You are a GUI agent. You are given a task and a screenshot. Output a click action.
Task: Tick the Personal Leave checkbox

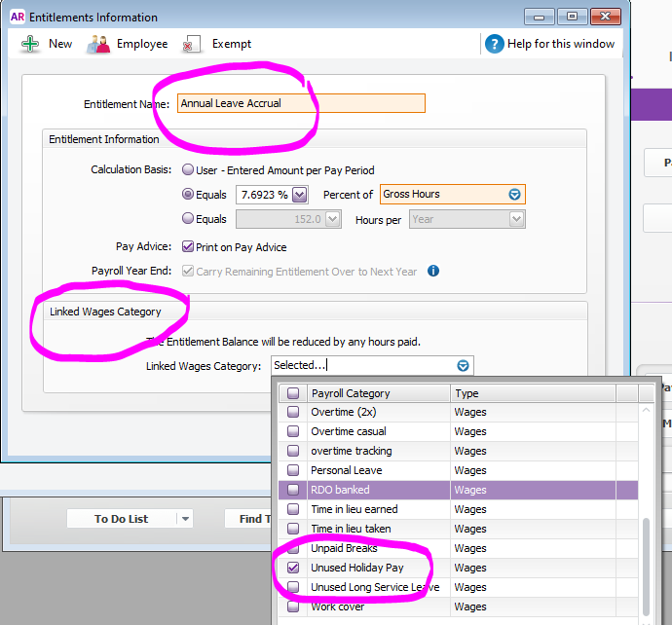coord(293,470)
